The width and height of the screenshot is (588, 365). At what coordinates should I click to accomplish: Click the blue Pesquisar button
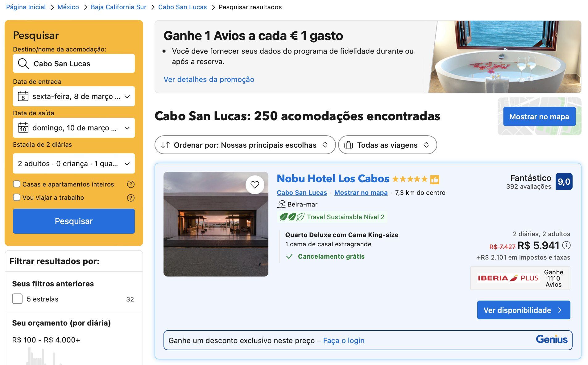pyautogui.click(x=74, y=221)
